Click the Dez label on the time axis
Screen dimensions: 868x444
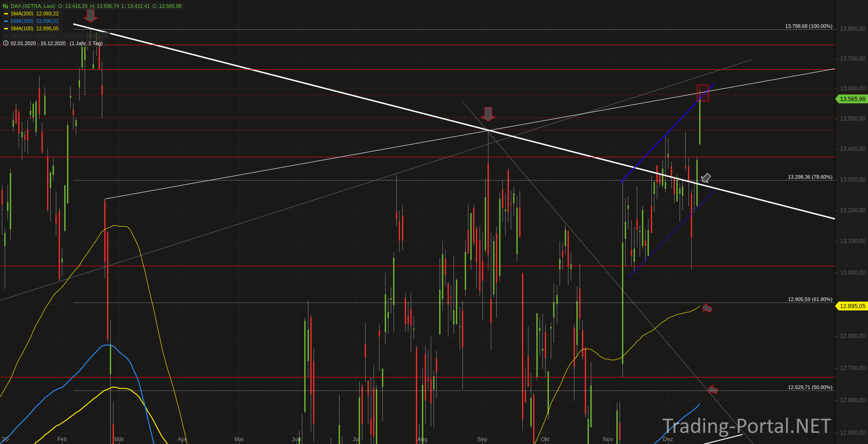point(668,439)
